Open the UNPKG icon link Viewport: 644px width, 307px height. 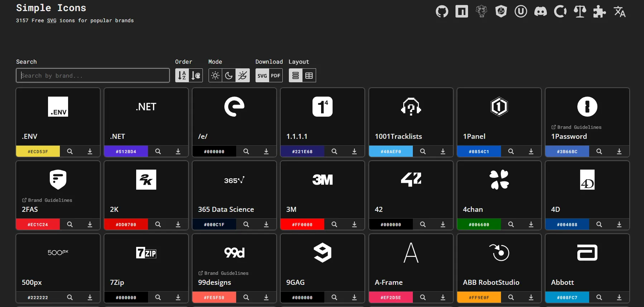[x=521, y=11]
